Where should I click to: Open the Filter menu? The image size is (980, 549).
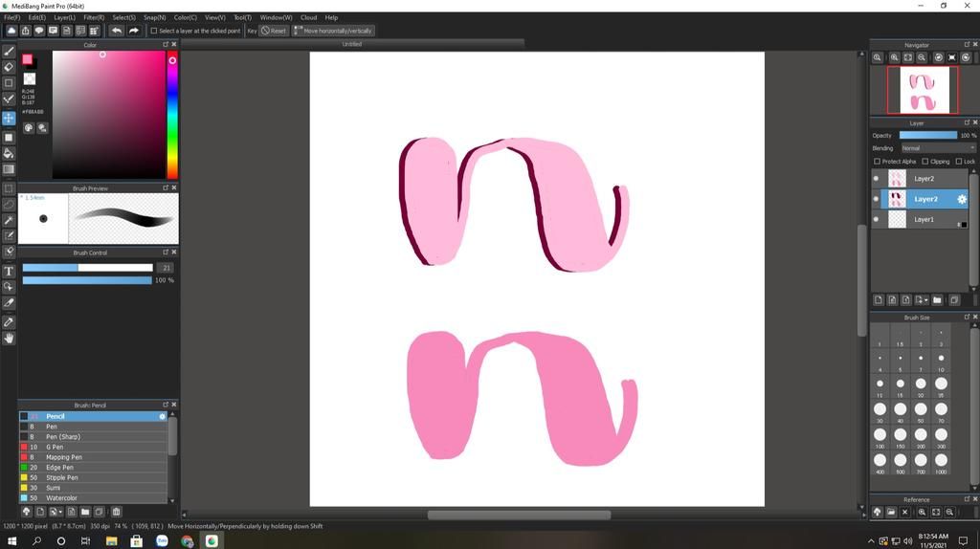(x=94, y=17)
